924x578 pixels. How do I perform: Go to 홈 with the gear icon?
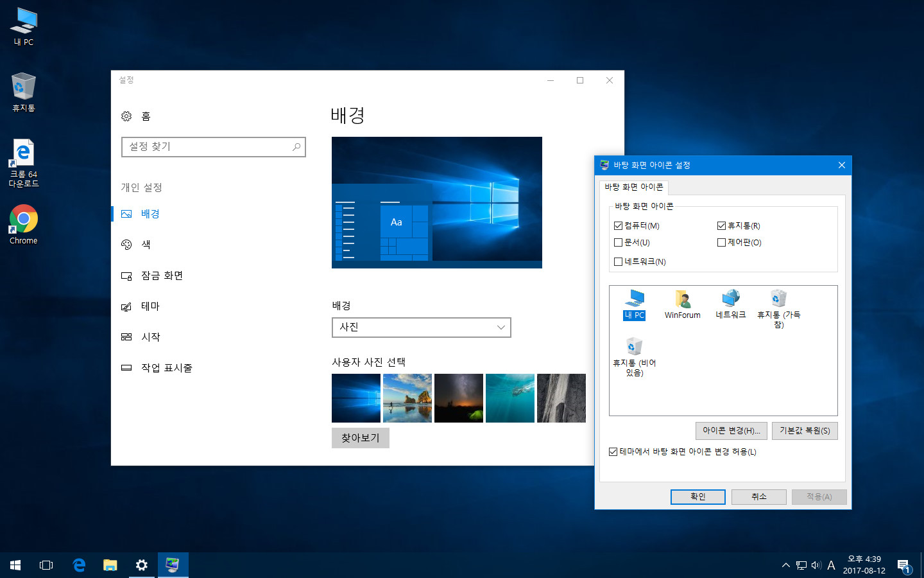(x=136, y=116)
